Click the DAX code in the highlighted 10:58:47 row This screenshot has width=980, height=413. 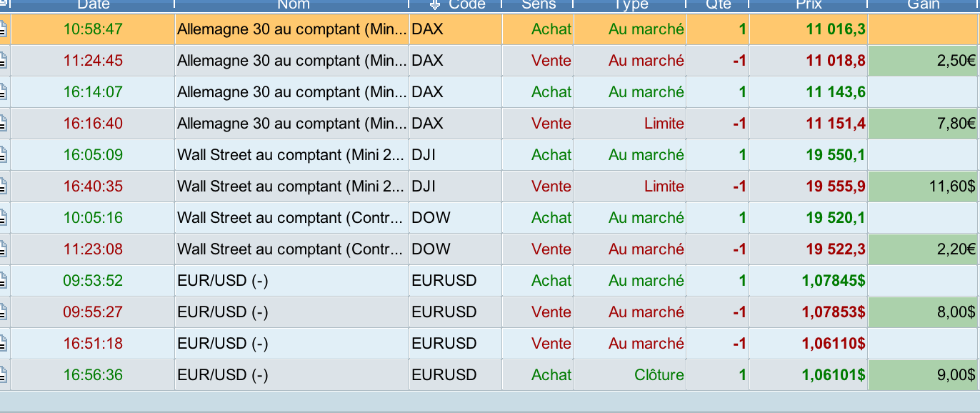coord(427,29)
